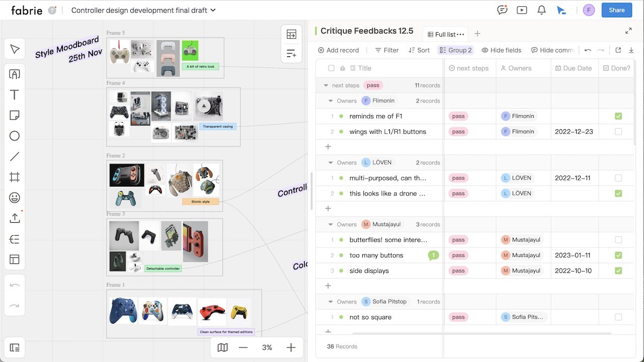Select the Text tool
Screen dimensions: 644x362
(15, 95)
